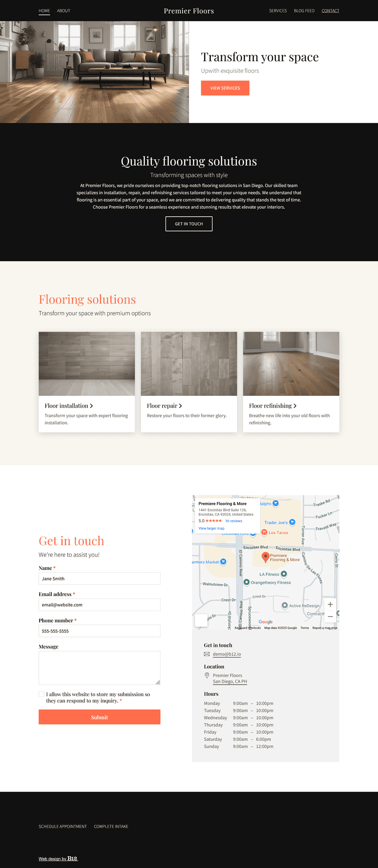This screenshot has width=378, height=868.
Task: Open Schedule Appointment footer link
Action: 63,826
